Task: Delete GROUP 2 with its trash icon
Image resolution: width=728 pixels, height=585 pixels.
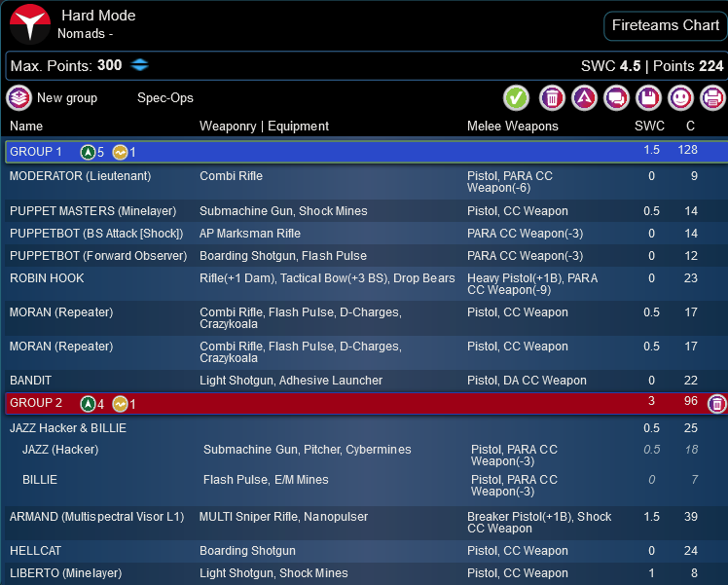Action: click(x=717, y=404)
